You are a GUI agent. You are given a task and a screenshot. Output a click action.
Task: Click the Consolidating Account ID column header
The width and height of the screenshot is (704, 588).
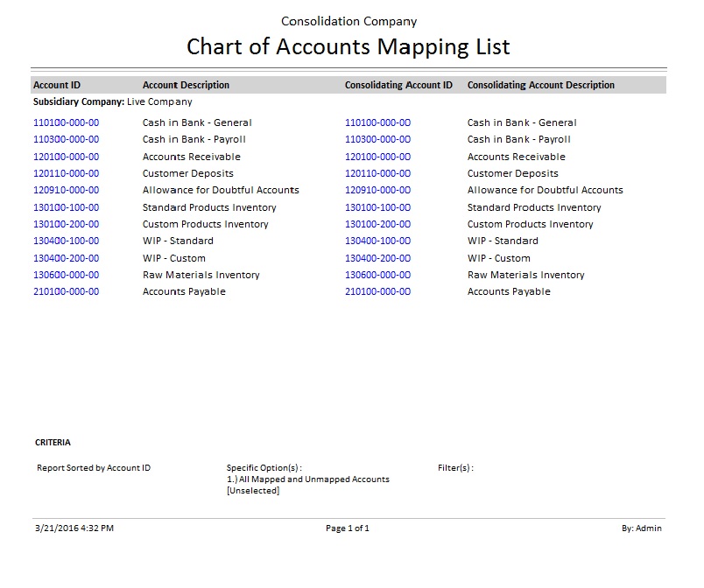tap(398, 85)
